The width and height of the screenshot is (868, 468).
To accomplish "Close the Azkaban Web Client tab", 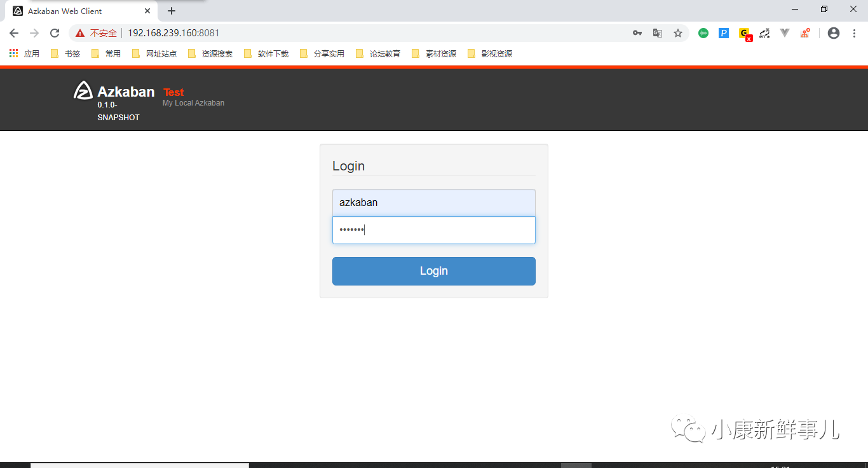I will [147, 11].
